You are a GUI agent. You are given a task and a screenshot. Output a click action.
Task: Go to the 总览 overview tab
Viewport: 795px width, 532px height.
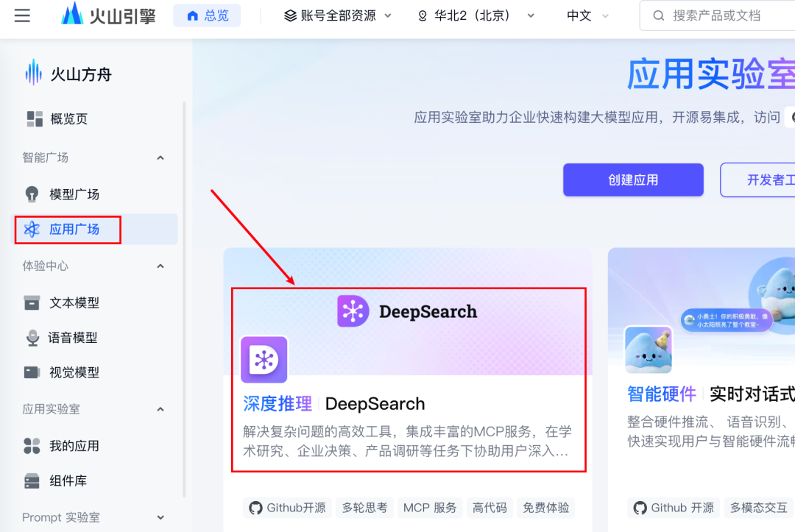pos(207,15)
